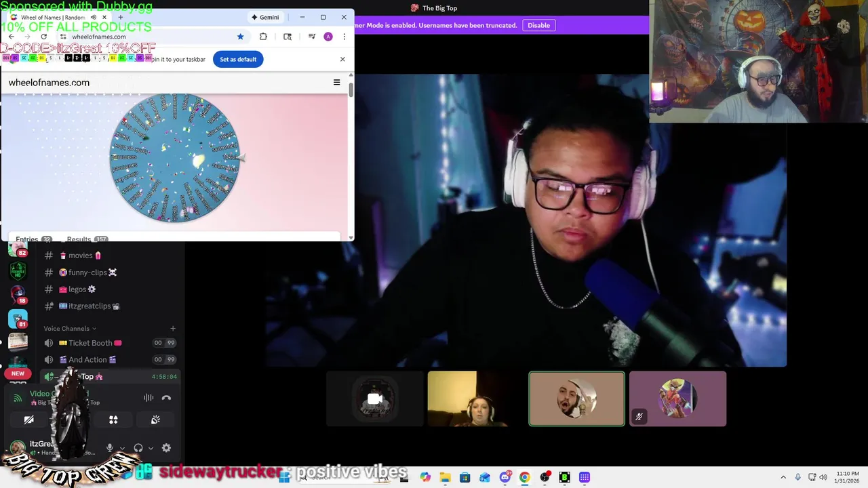The width and height of the screenshot is (868, 488).
Task: Open the server icon with badge 82
Action: 18,249
